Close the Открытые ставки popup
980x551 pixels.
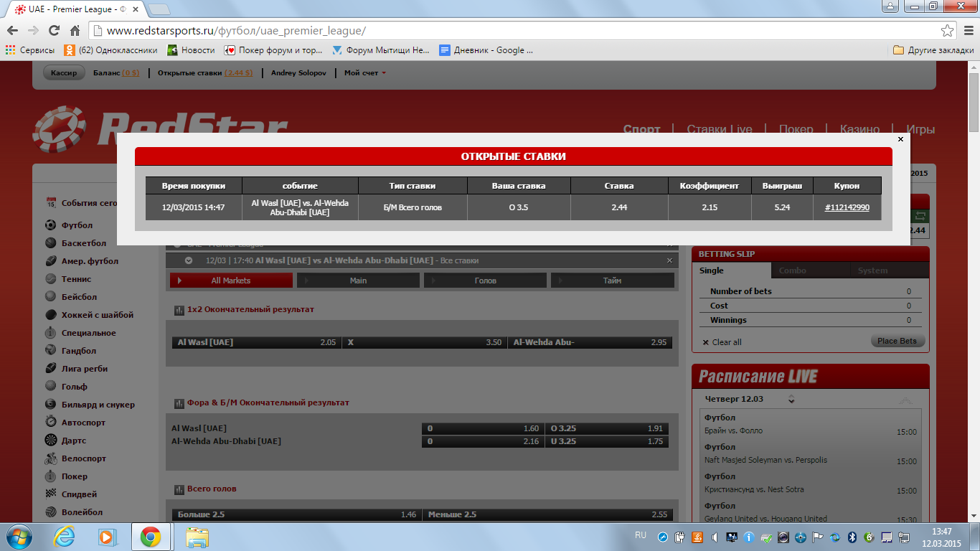point(900,139)
